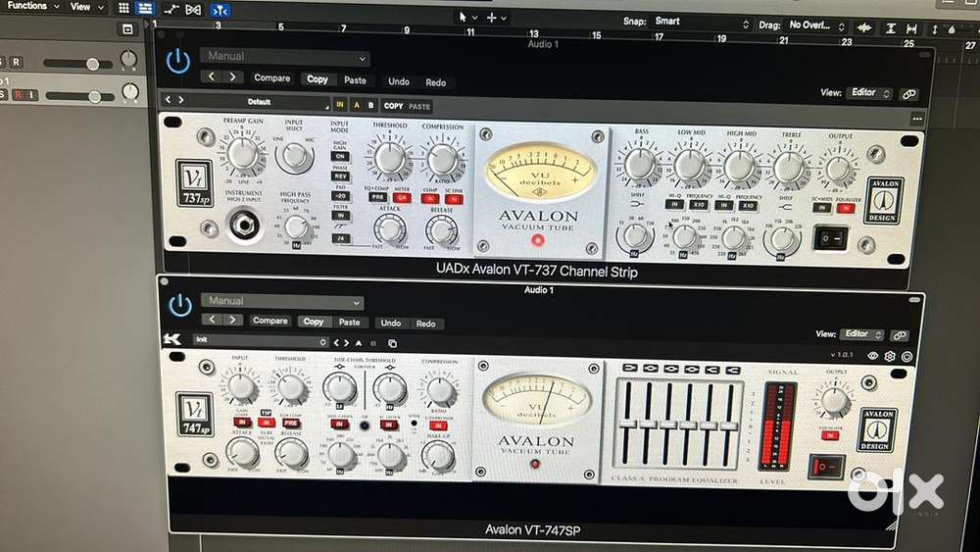
Task: Click the link icon in the VT-737 window
Action: pyautogui.click(x=908, y=94)
